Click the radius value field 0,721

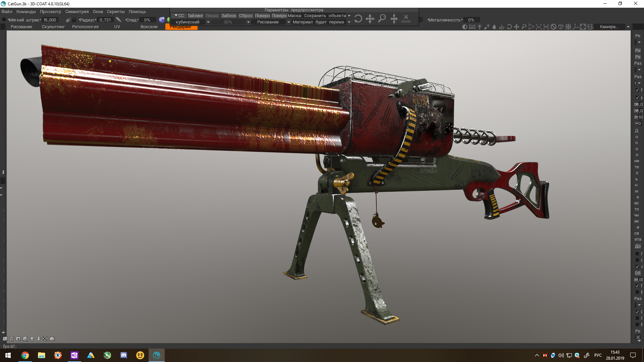[105, 20]
